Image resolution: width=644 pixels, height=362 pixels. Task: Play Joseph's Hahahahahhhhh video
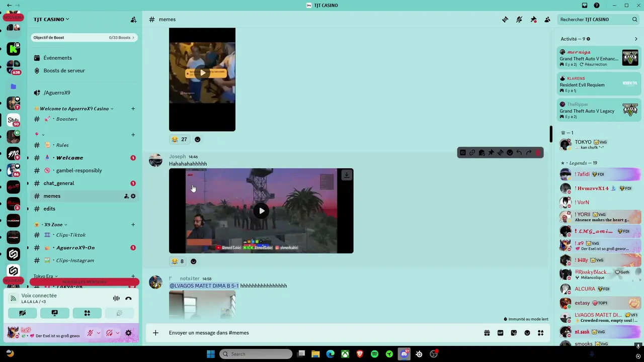(262, 211)
